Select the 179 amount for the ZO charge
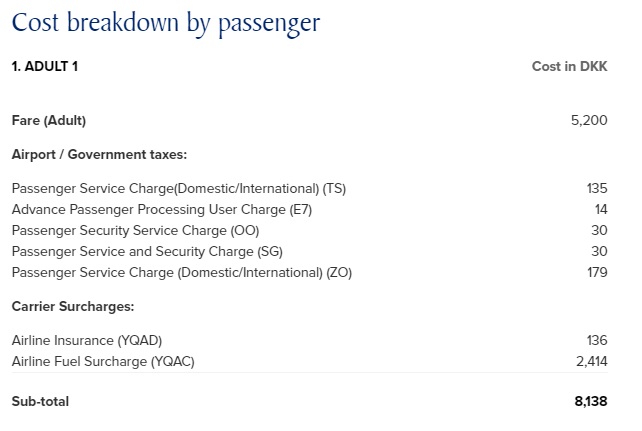This screenshot has height=431, width=642. (x=597, y=272)
